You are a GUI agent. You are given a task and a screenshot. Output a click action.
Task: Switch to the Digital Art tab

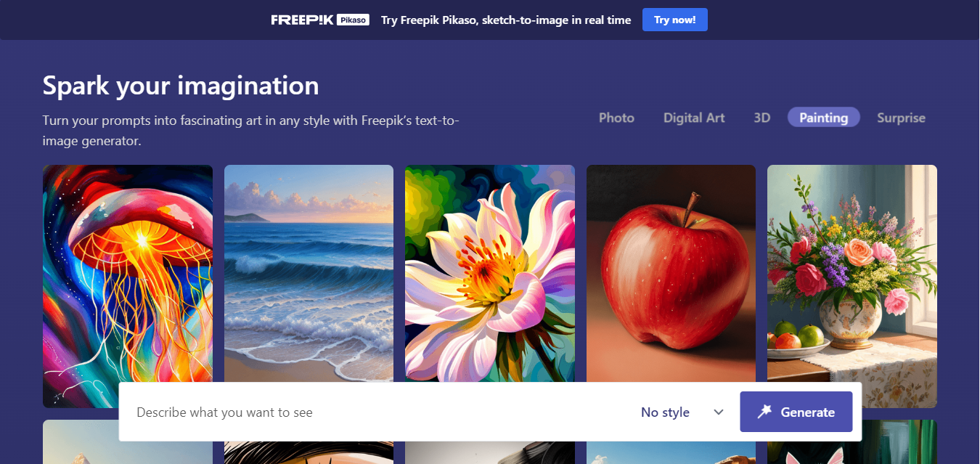(694, 118)
